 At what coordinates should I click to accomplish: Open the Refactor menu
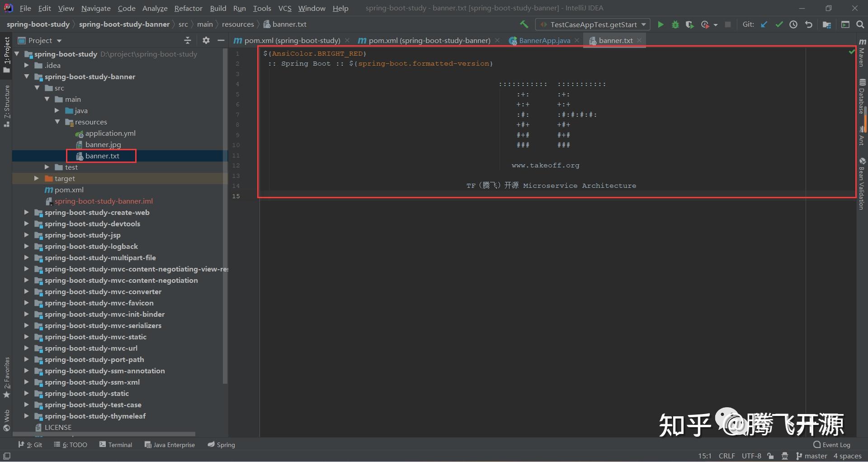click(188, 8)
